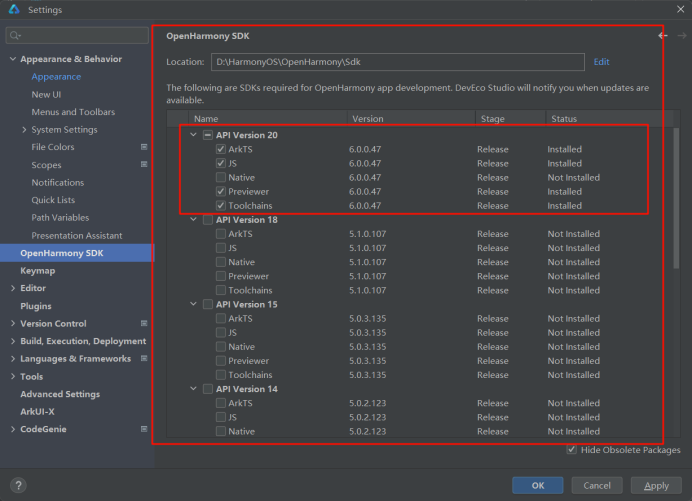Click the Name column header
The image size is (692, 501).
[267, 119]
